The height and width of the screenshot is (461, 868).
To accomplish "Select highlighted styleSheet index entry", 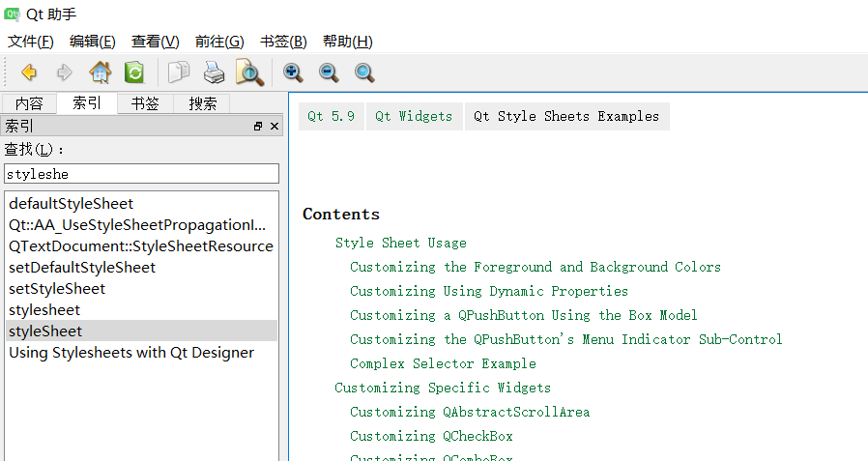I will [x=142, y=331].
